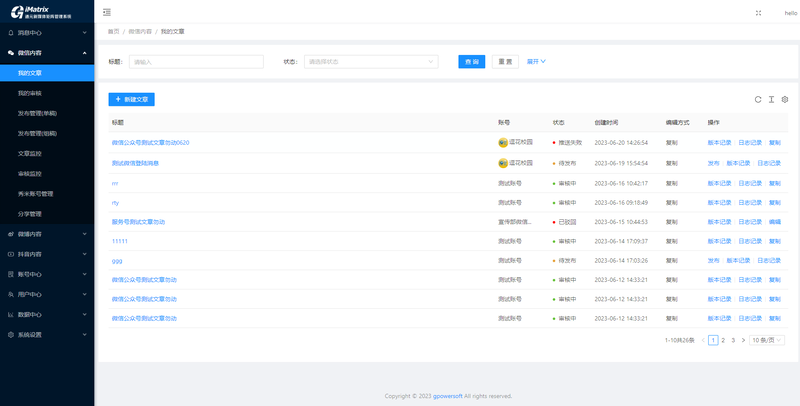This screenshot has width=800, height=406.
Task: Go to next page arrow in pagination
Action: (x=743, y=340)
